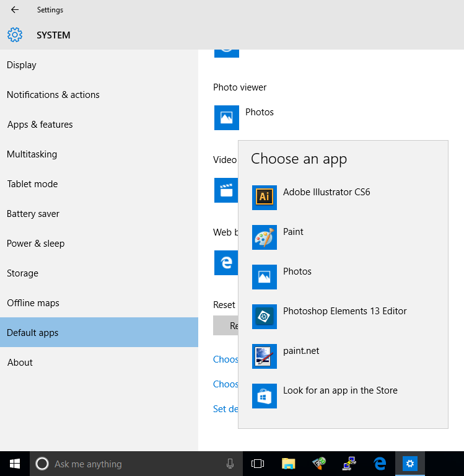464x476 pixels.
Task: Select Look for an app in the Store
Action: pos(340,390)
